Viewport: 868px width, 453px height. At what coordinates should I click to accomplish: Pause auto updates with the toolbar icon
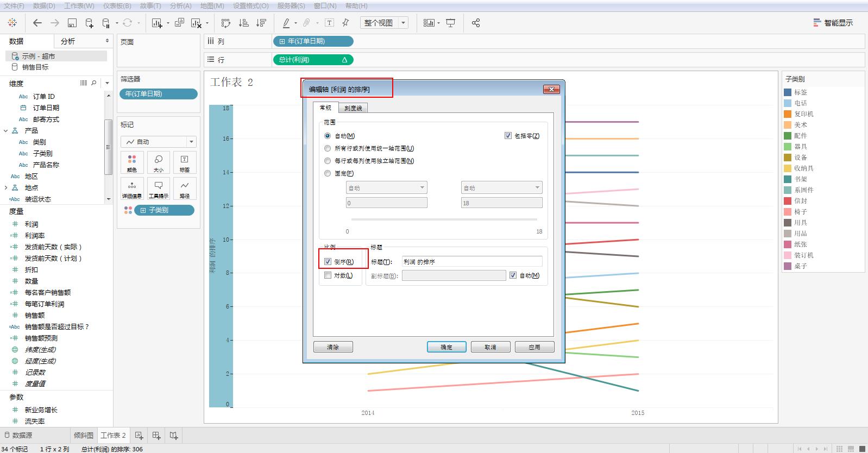pos(106,23)
